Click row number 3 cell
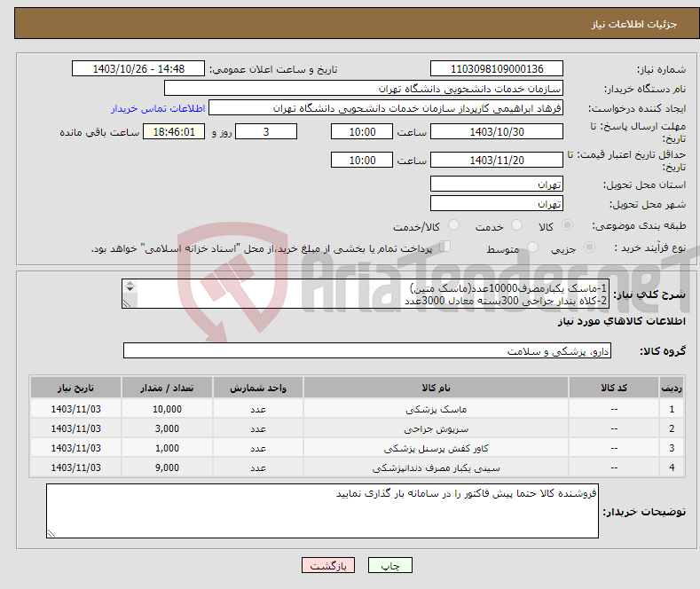The image size is (700, 589). [x=672, y=449]
